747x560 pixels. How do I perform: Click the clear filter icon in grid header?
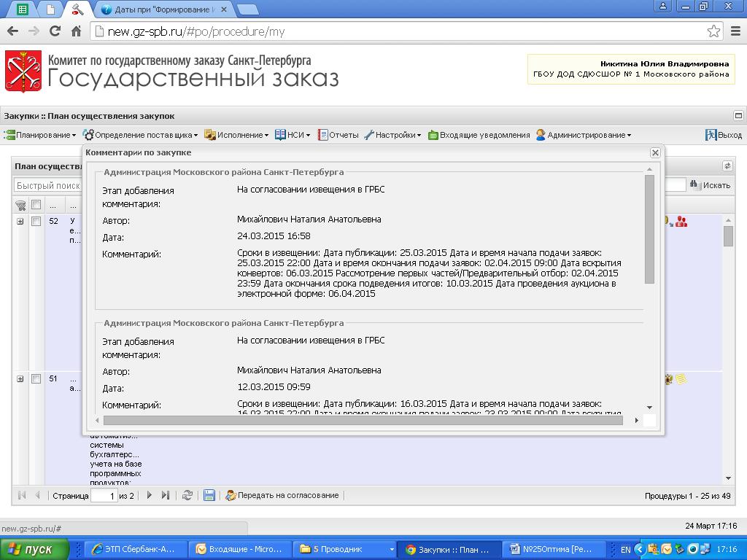click(x=20, y=205)
